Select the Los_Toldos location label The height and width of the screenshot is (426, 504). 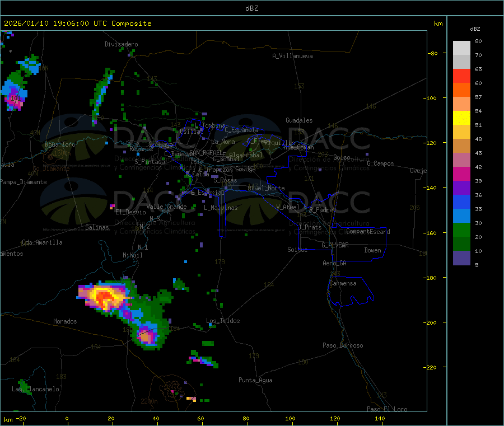(223, 321)
